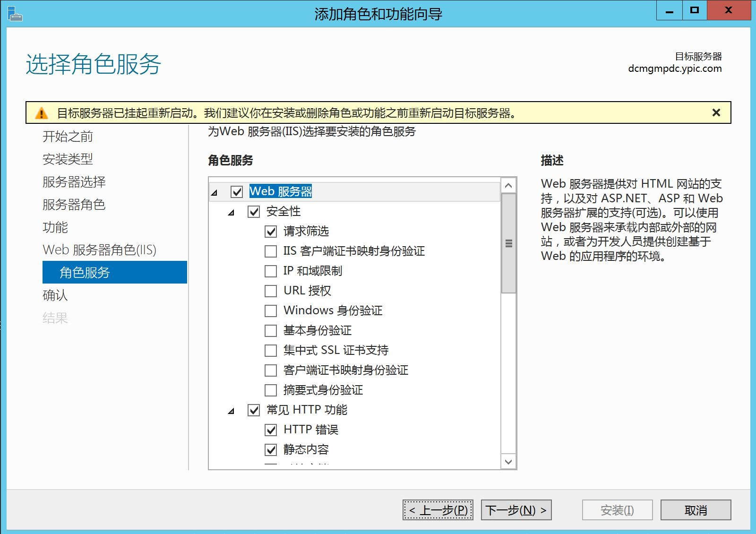Collapse the Web 服务器 tree node

(215, 193)
